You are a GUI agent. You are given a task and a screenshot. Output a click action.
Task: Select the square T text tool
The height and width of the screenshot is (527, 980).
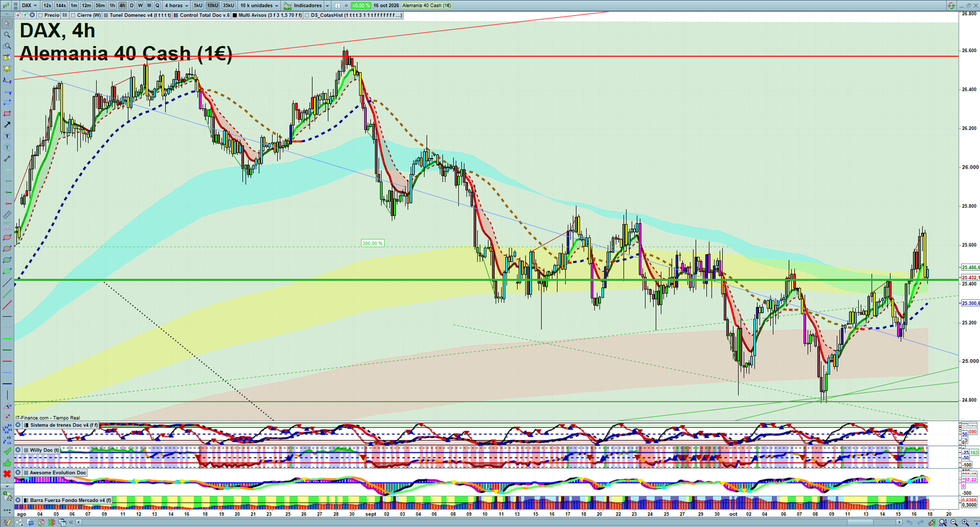coord(7,136)
